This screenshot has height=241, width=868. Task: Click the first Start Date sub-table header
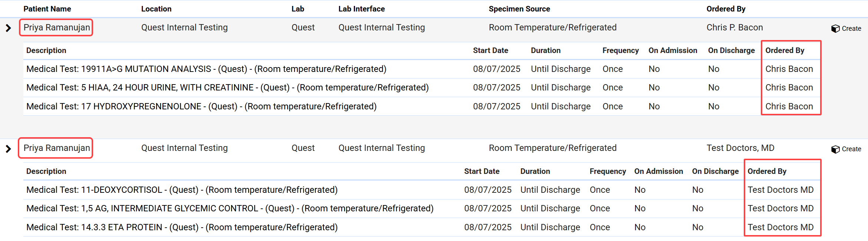[490, 50]
